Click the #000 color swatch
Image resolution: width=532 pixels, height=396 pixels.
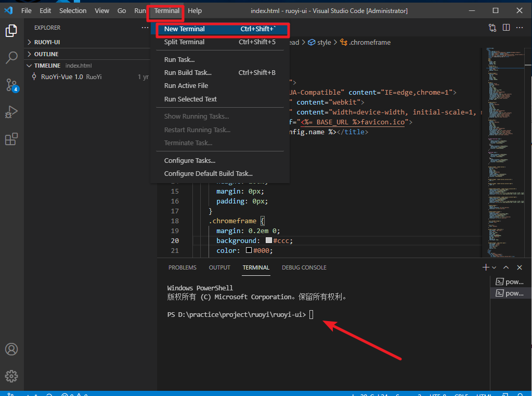click(249, 250)
